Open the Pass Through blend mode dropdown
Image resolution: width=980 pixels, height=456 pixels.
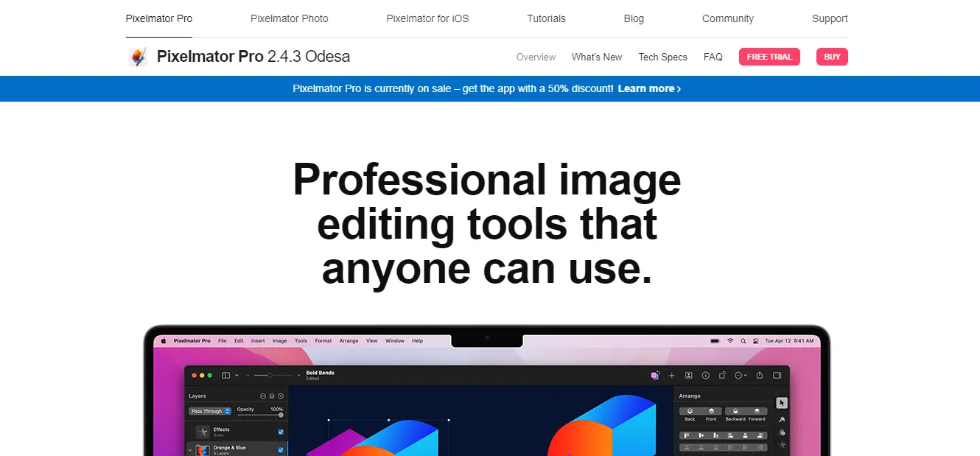click(210, 411)
